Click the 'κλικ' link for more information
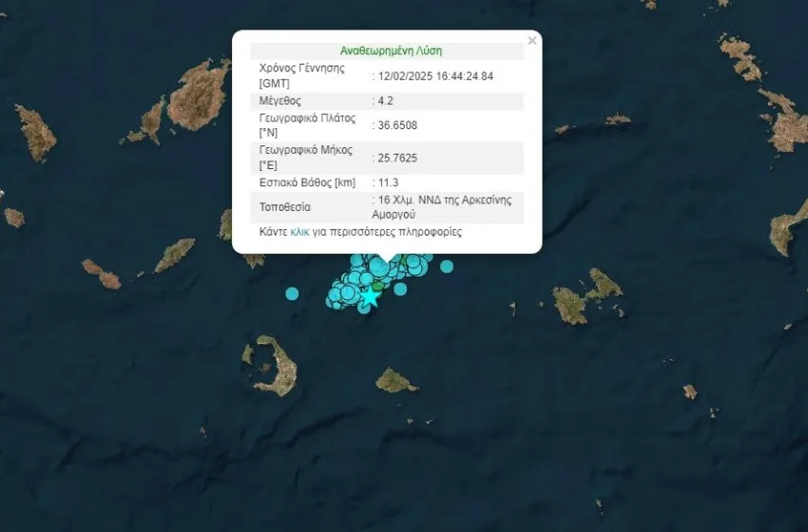Image resolution: width=808 pixels, height=532 pixels. pos(299,232)
